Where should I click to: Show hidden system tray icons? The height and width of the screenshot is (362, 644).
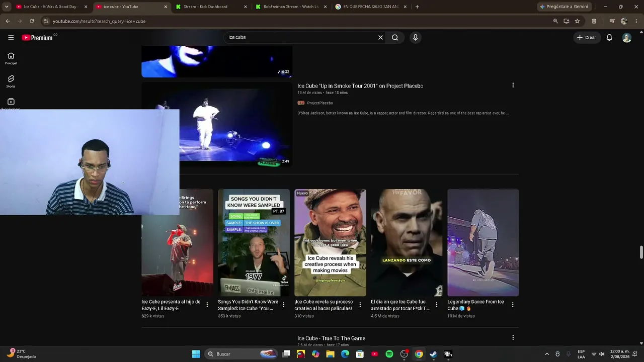(x=547, y=354)
